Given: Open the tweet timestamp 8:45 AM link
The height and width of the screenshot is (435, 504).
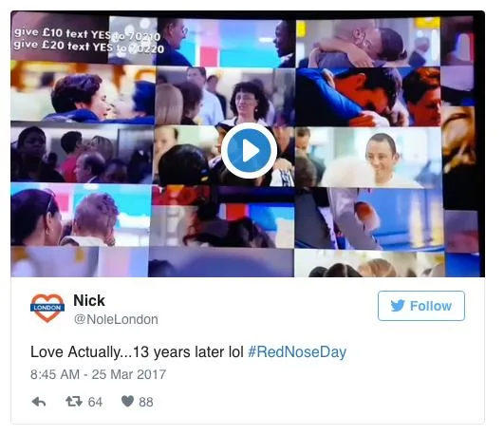Looking at the screenshot, I should click(55, 374).
